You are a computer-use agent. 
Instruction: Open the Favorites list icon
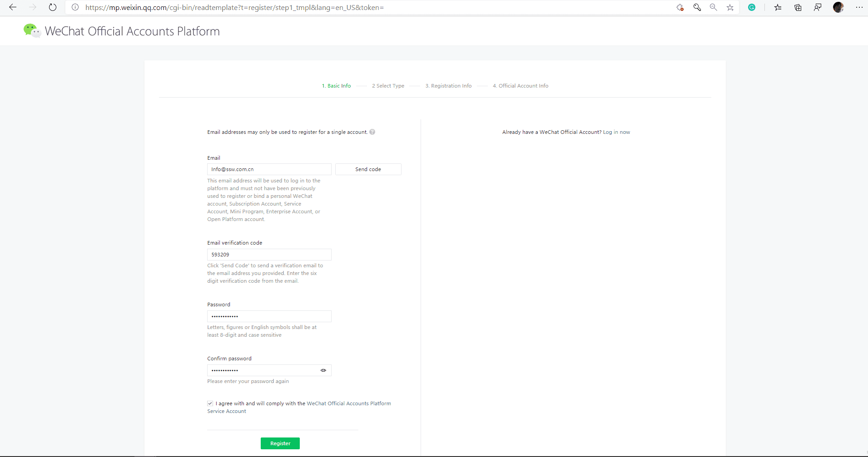(x=778, y=7)
